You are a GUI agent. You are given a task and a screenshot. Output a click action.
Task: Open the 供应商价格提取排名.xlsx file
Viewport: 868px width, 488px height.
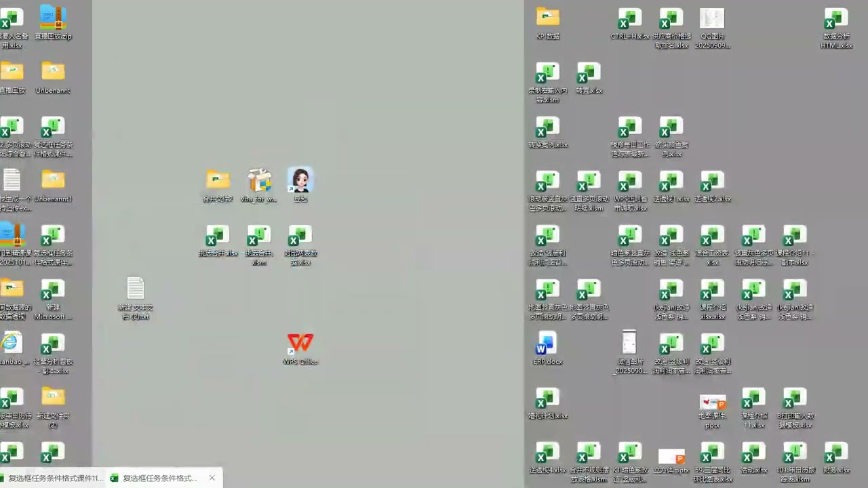671,28
